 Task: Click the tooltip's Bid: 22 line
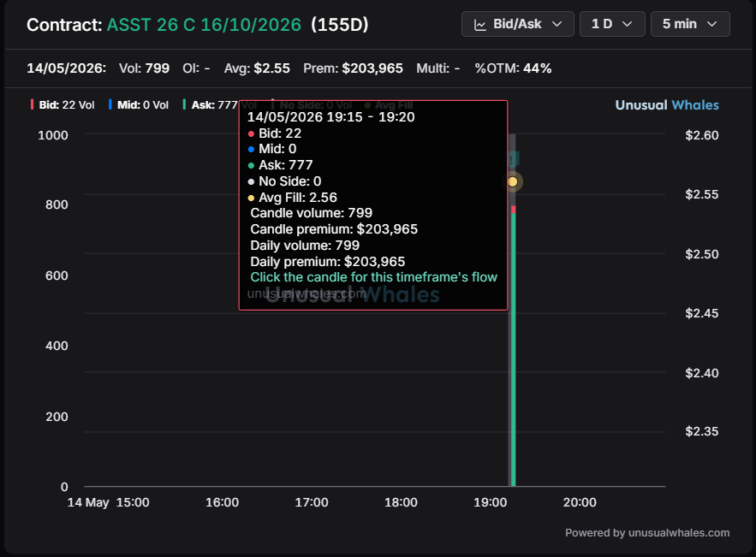point(275,133)
